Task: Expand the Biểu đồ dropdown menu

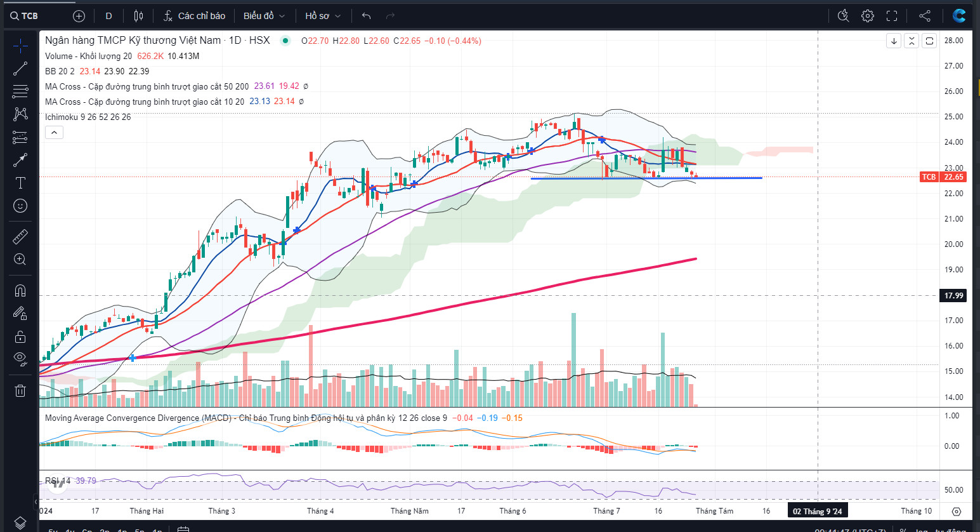Action: 264,16
